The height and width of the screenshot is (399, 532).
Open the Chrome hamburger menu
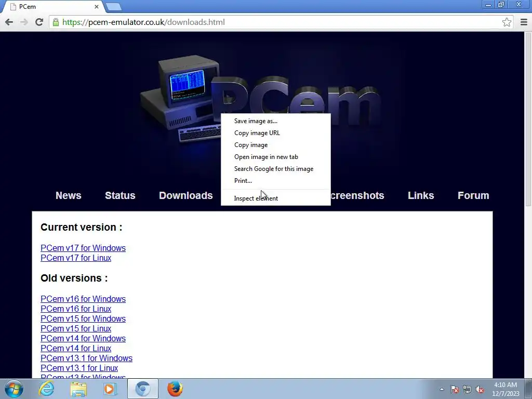tap(524, 22)
